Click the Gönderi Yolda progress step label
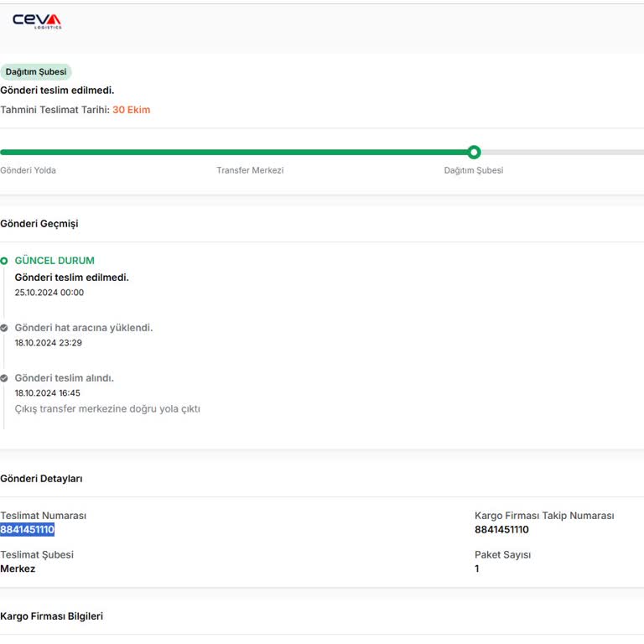This screenshot has width=644, height=644. click(x=28, y=170)
